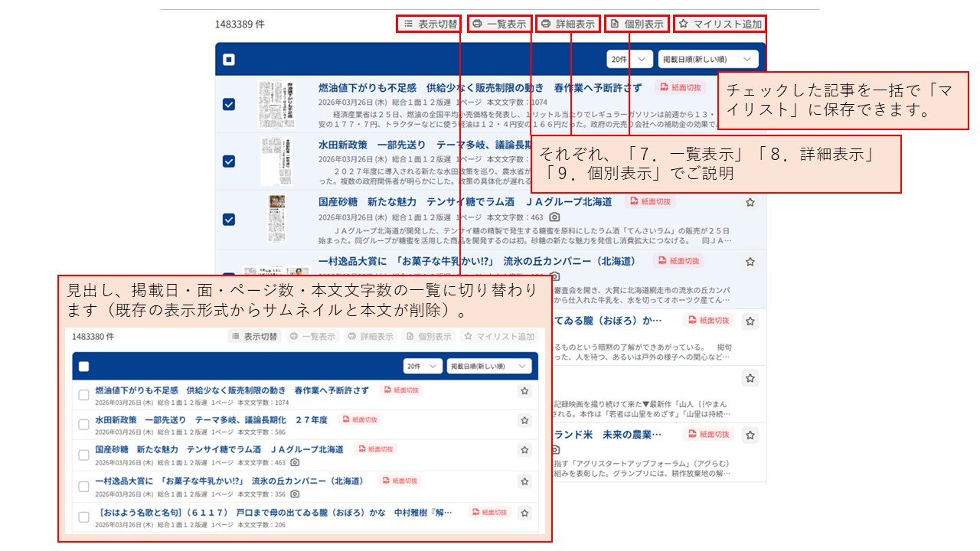Toggle the select-all checkbox in main list header
Image resolution: width=980 pixels, height=551 pixels.
229,59
